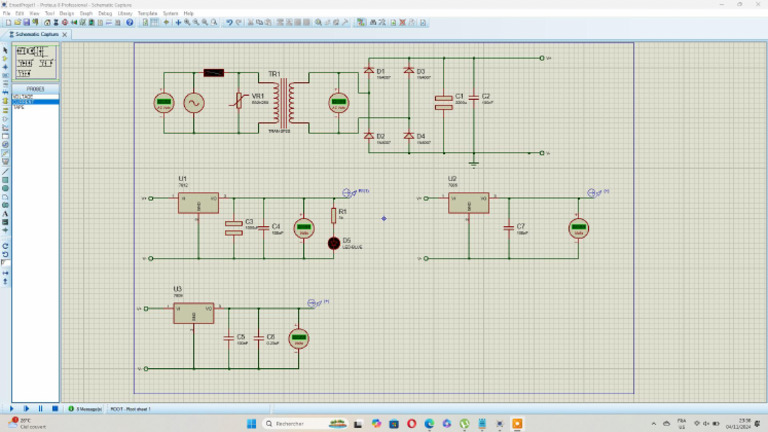Click the VR1 varistor component
Viewport: 768px width, 432px height.
tap(239, 100)
